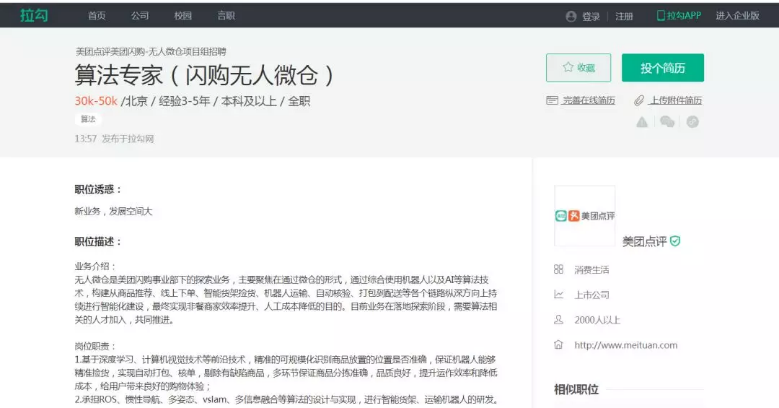Click the 算法 tag label
This screenshot has width=779, height=408.
tap(88, 119)
